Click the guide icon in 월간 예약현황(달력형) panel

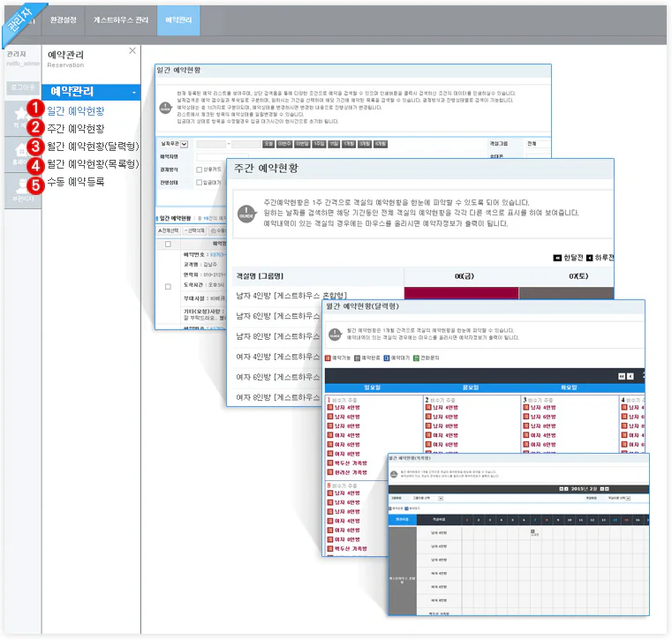click(x=335, y=335)
